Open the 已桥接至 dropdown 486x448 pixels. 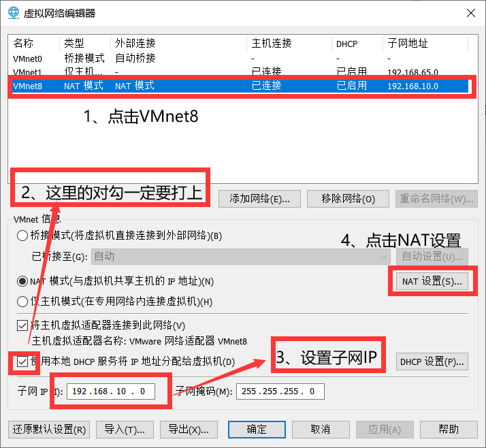coord(240,257)
